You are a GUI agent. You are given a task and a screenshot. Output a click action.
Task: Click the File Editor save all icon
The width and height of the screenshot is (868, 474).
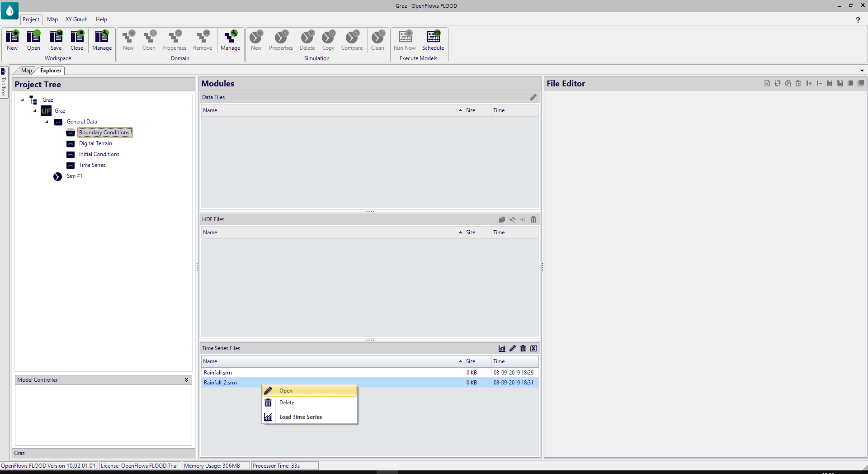coord(840,83)
